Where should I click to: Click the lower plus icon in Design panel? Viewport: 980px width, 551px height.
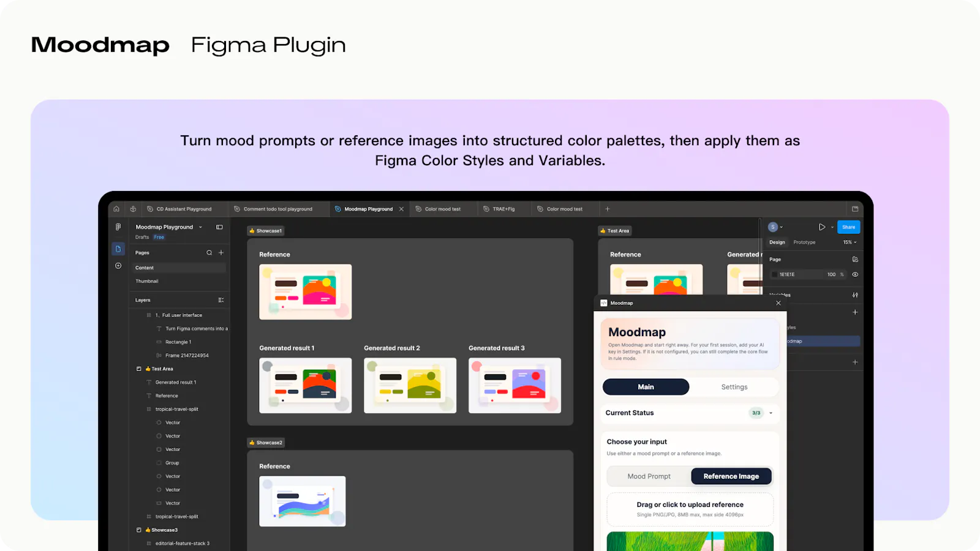[855, 362]
